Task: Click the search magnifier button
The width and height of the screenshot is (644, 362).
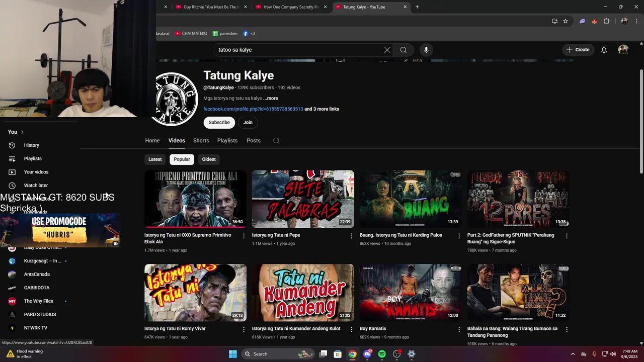Action: pyautogui.click(x=404, y=50)
